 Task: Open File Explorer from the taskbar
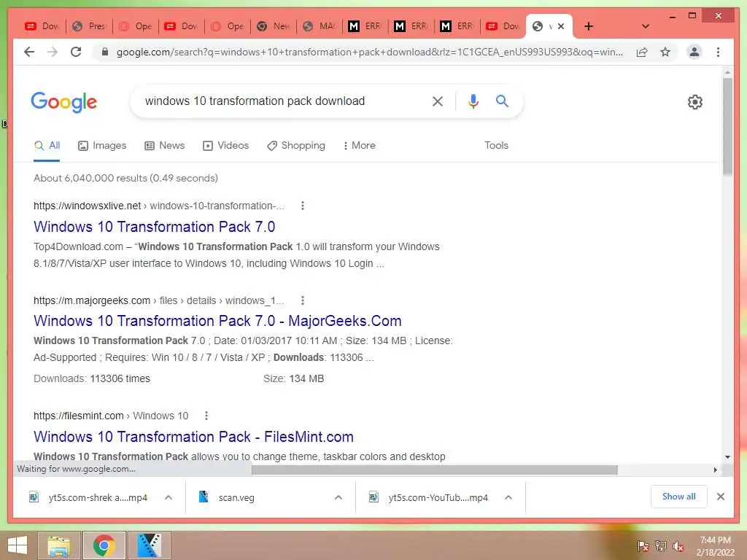[58, 545]
